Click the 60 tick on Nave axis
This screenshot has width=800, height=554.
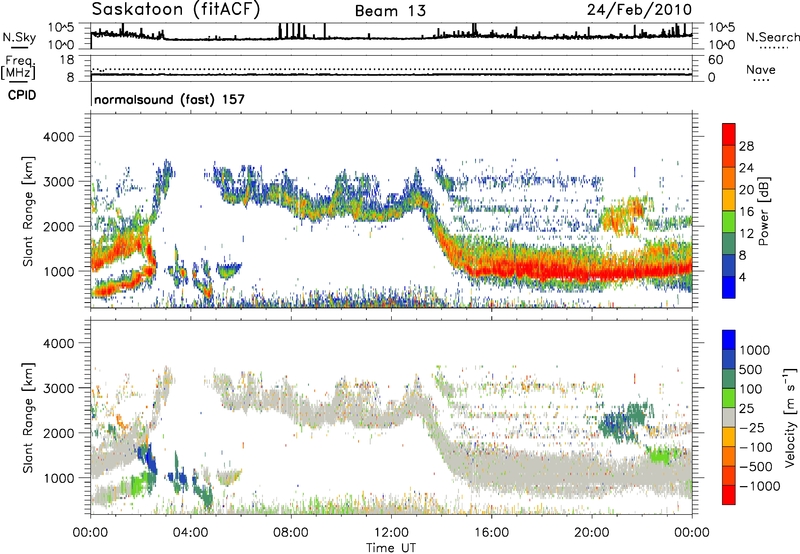[x=715, y=60]
